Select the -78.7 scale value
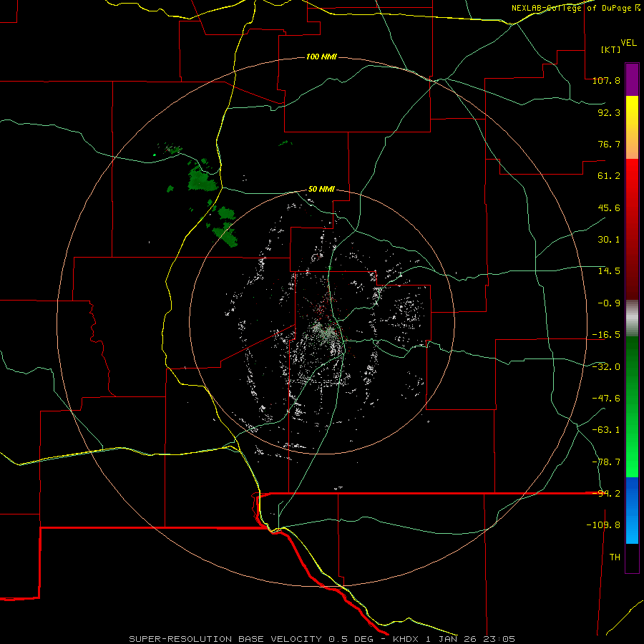The width and height of the screenshot is (644, 644). click(x=606, y=462)
